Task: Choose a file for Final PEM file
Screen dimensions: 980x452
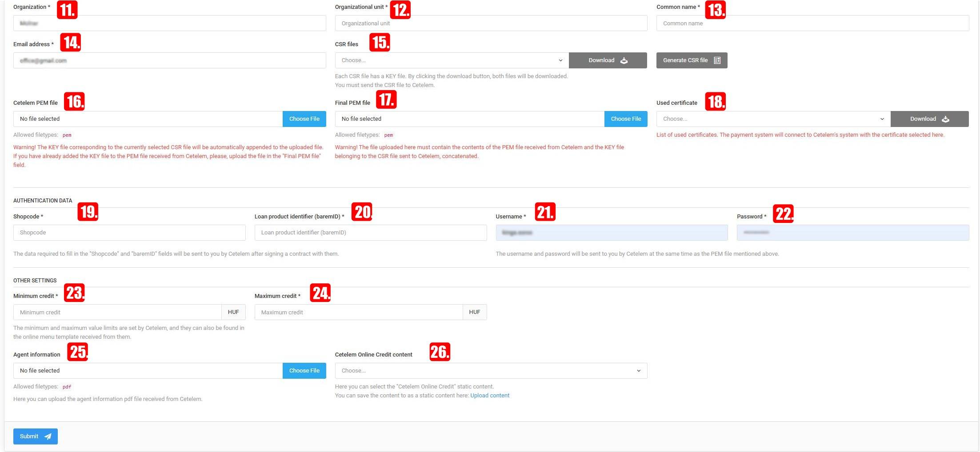Action: click(625, 119)
